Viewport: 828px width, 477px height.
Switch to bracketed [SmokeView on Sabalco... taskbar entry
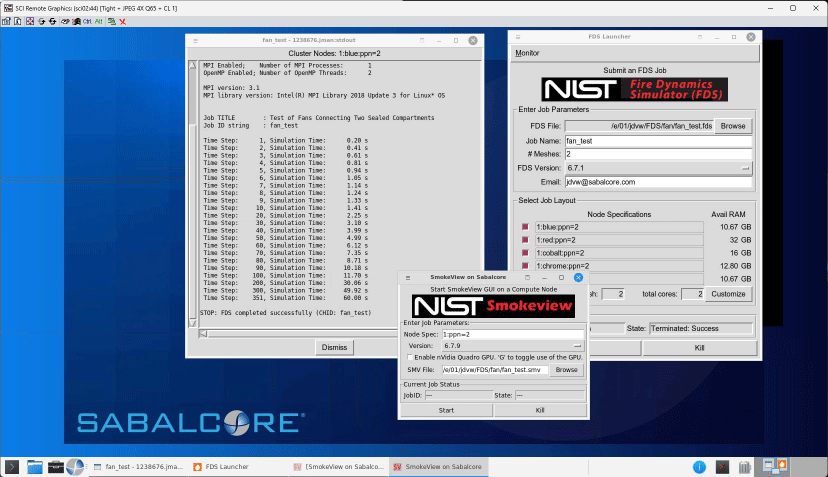pyautogui.click(x=338, y=467)
